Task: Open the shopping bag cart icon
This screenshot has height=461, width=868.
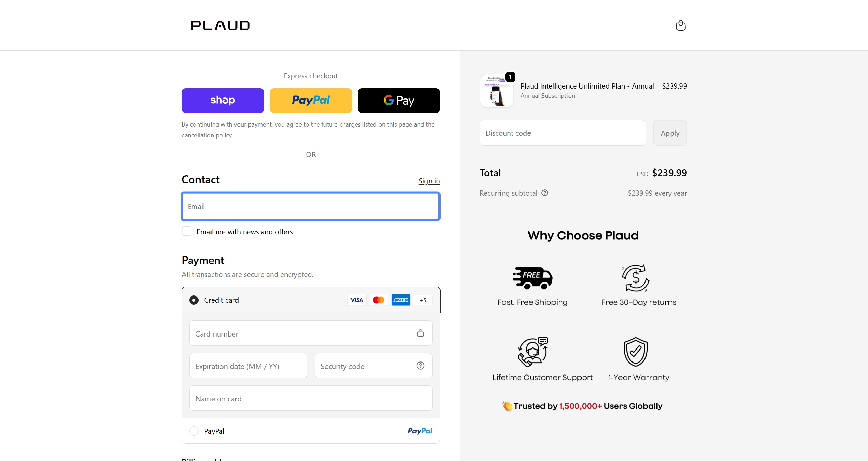Action: 680,25
